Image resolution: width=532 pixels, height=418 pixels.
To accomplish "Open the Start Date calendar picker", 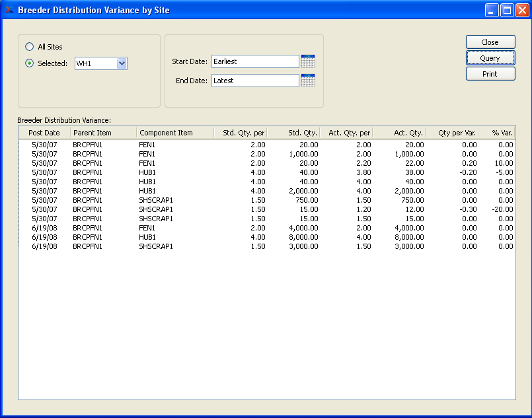I will click(x=308, y=61).
